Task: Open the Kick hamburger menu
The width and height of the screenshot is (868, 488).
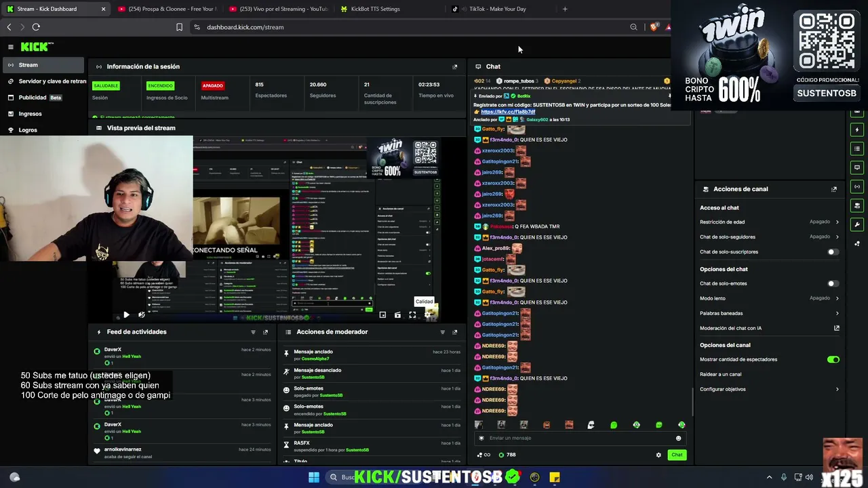Action: [x=11, y=47]
